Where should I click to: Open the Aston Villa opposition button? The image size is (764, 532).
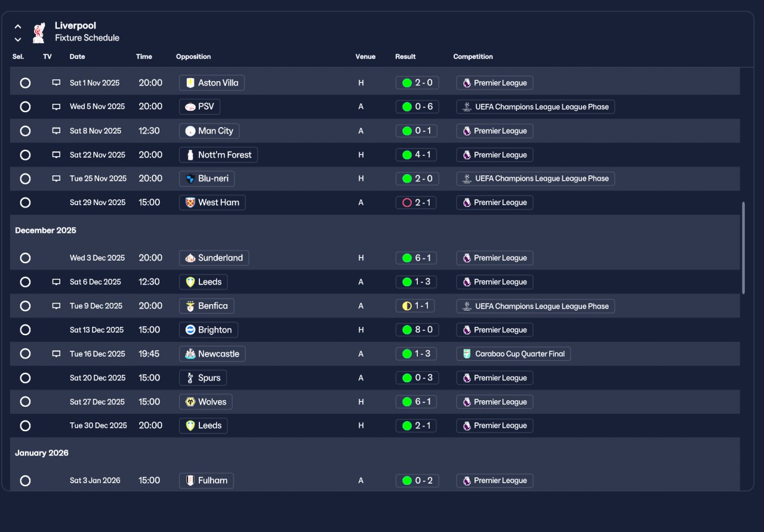pyautogui.click(x=212, y=83)
